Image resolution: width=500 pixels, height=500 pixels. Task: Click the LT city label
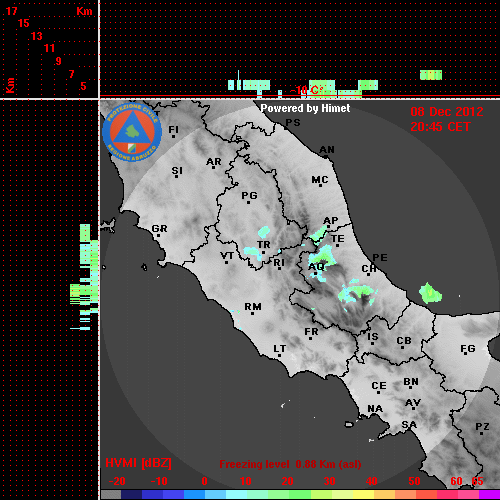(x=280, y=349)
